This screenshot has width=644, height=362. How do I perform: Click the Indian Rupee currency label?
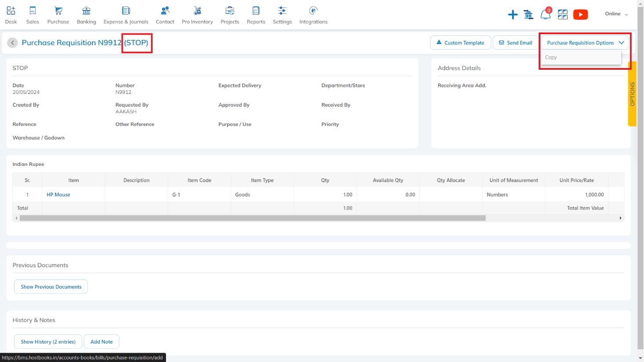(x=28, y=164)
